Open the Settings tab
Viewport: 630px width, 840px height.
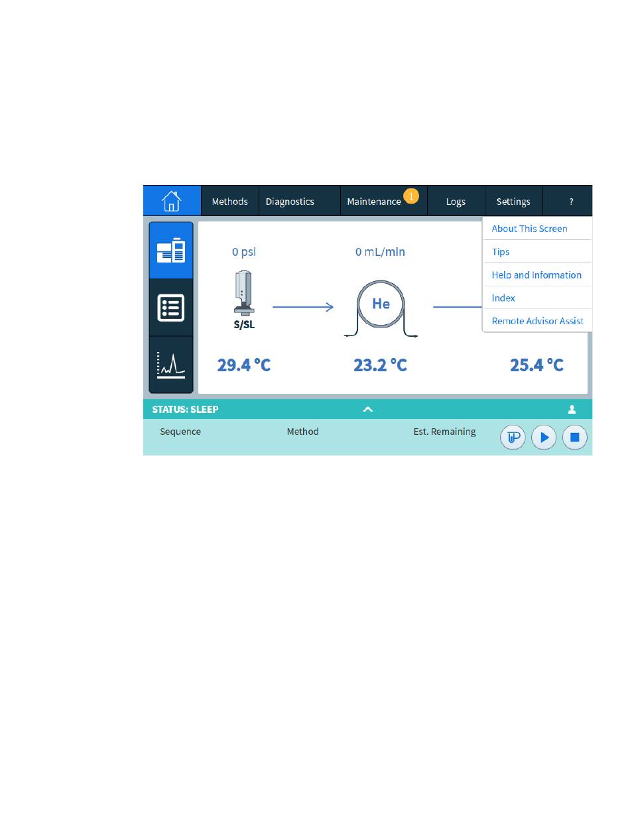[x=513, y=202]
